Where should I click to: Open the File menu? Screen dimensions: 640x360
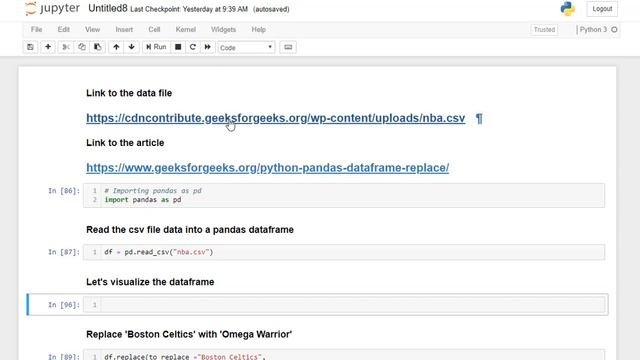(x=36, y=29)
